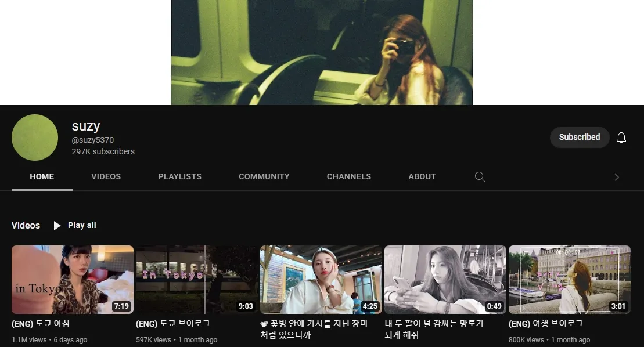This screenshot has height=347, width=644.
Task: Toggle the Subscribed button
Action: click(x=579, y=138)
